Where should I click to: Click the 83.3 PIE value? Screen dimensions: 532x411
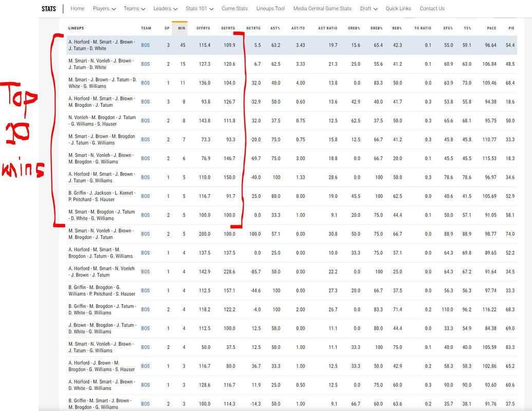click(510, 347)
